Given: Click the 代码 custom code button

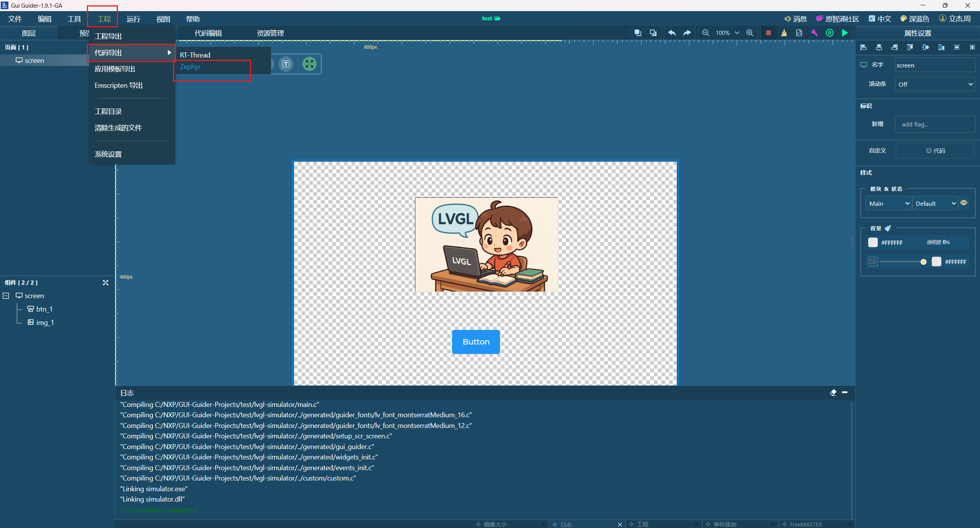Looking at the screenshot, I should [x=935, y=151].
